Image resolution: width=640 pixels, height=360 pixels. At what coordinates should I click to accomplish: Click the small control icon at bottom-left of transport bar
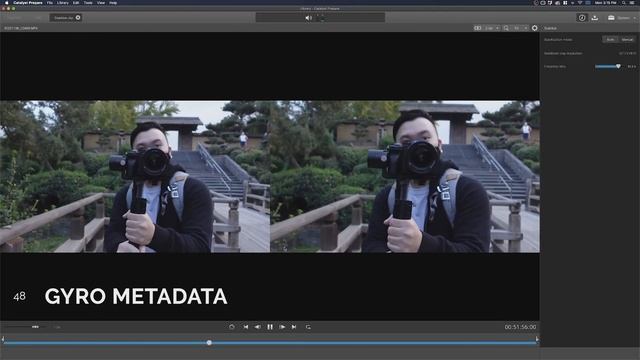(35, 327)
